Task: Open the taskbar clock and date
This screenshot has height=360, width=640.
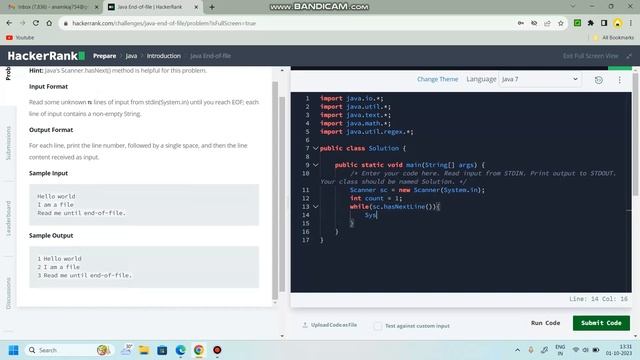Action: point(619,350)
